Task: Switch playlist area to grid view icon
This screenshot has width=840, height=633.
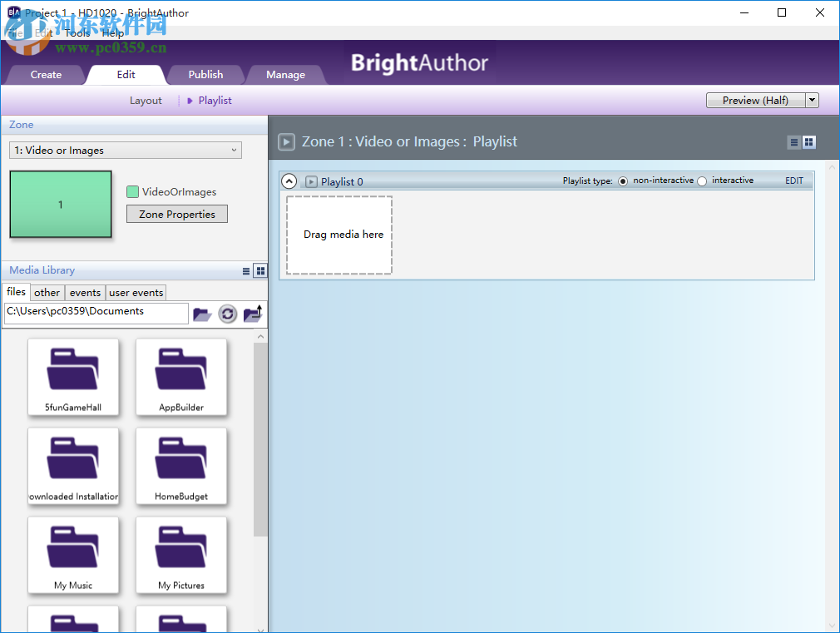Action: pyautogui.click(x=809, y=142)
